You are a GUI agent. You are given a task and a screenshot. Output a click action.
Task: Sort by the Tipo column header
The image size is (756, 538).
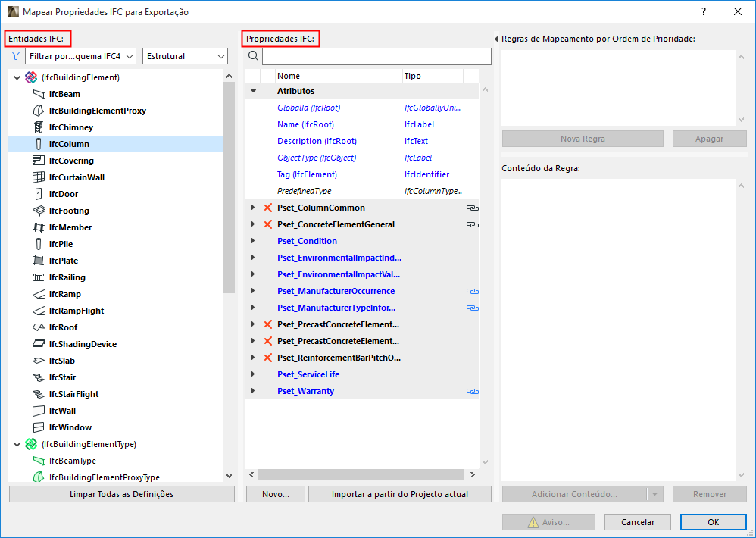(x=433, y=76)
